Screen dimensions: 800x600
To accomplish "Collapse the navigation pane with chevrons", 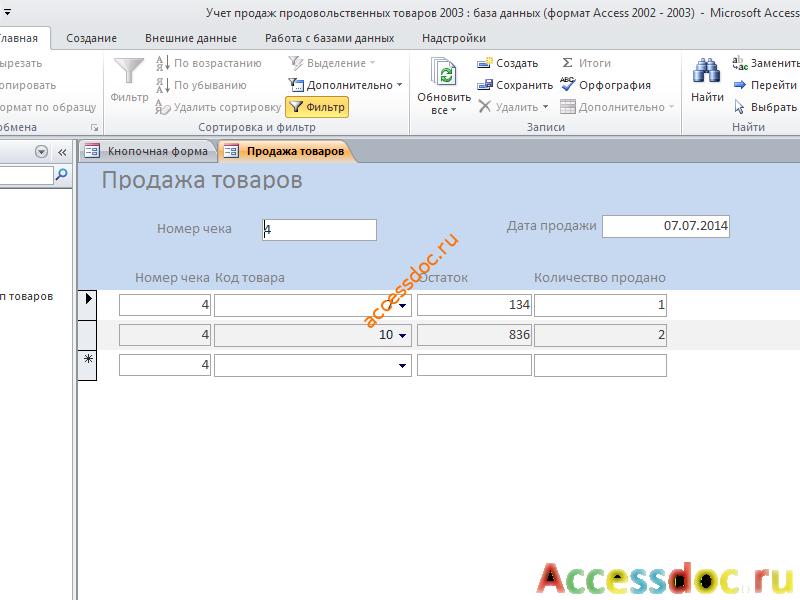I will tap(62, 152).
